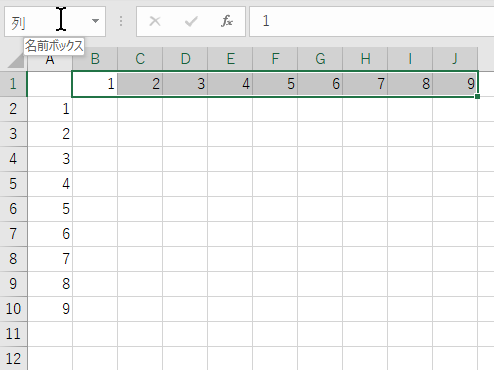Viewport: 494px width, 370px height.
Task: Expand the Name Box dropdown arrow
Action: pos(95,21)
